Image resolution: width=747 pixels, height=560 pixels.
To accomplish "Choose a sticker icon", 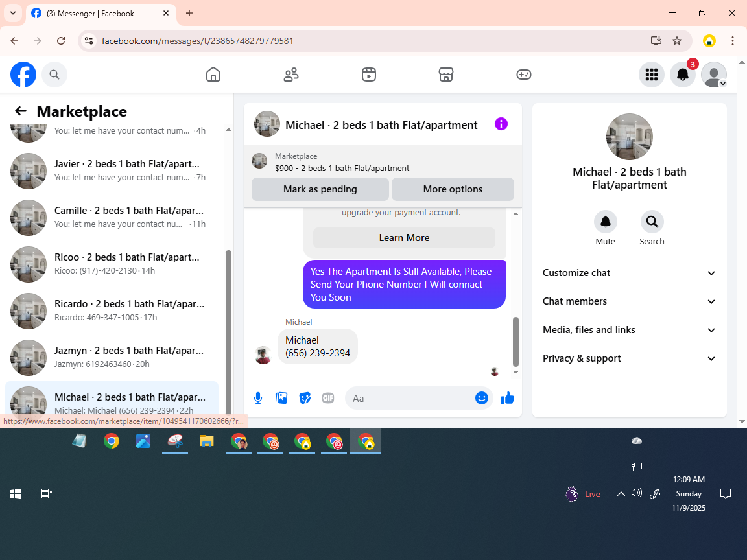I will [305, 398].
